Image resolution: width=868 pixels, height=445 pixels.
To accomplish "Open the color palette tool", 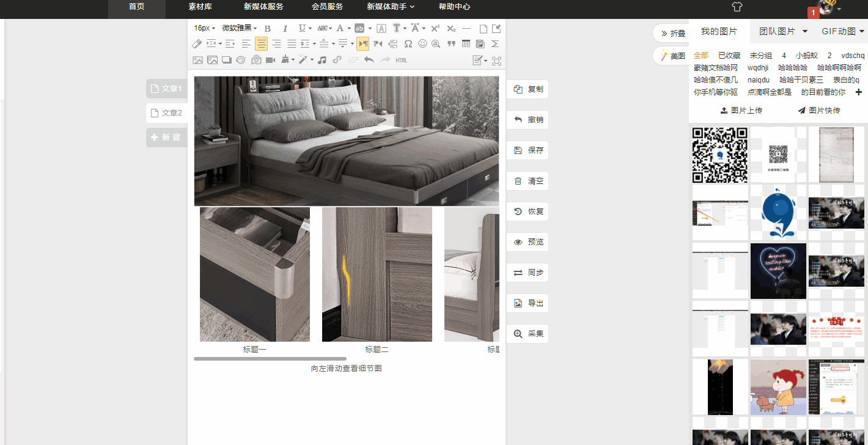I will 241,60.
